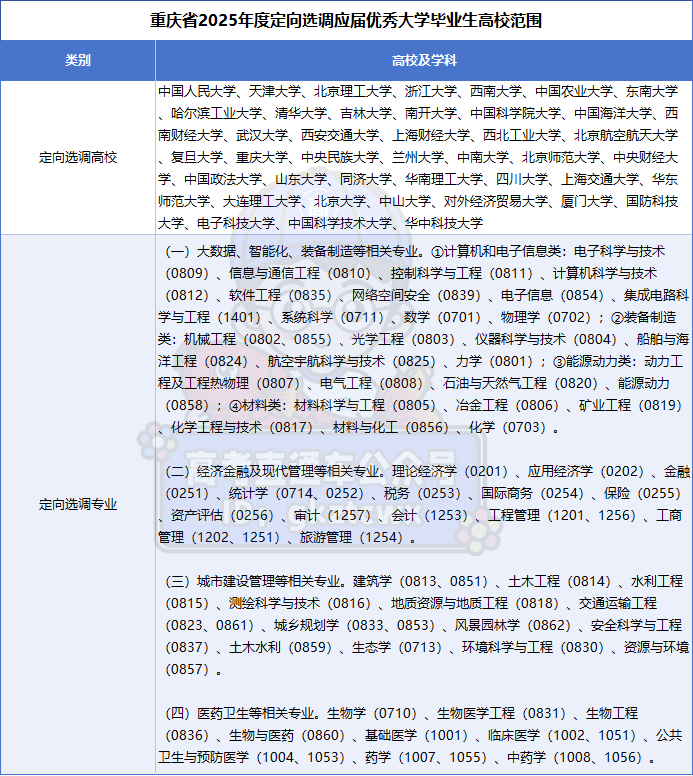693x776 pixels.
Task: Select the 定向选调专业 row label
Action: 78,504
